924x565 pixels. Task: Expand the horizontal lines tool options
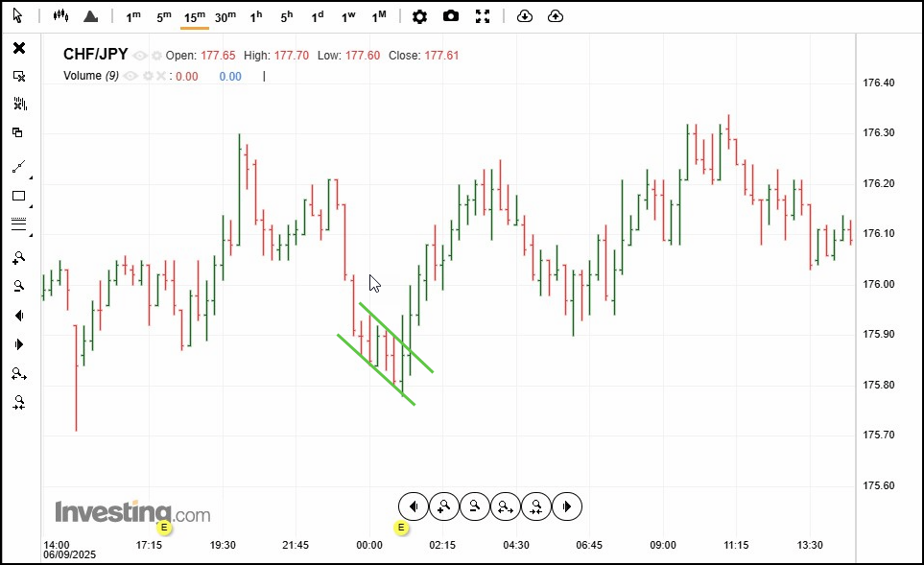pos(32,235)
